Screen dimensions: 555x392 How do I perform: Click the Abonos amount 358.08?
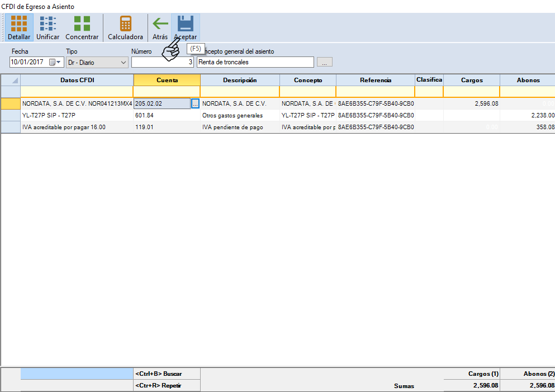(528, 127)
